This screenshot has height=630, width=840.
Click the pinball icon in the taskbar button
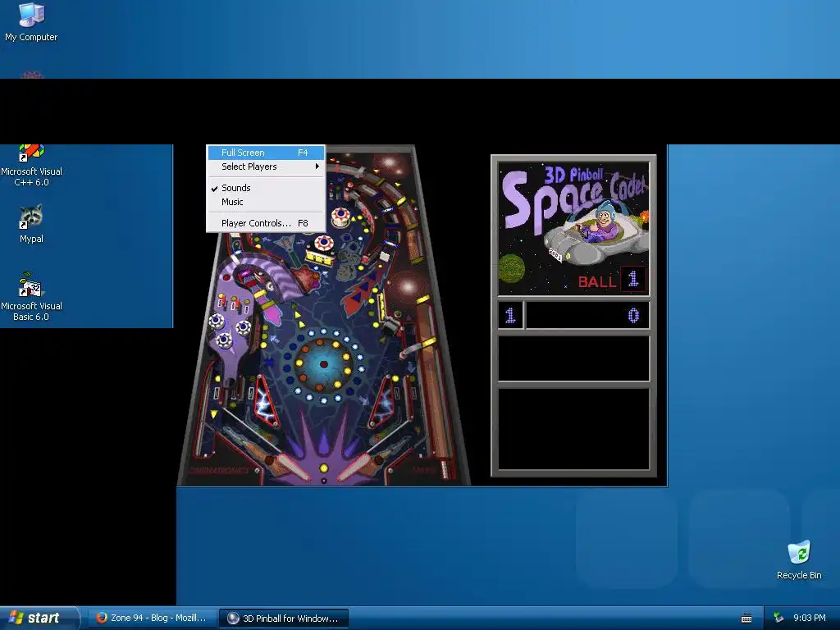(232, 619)
